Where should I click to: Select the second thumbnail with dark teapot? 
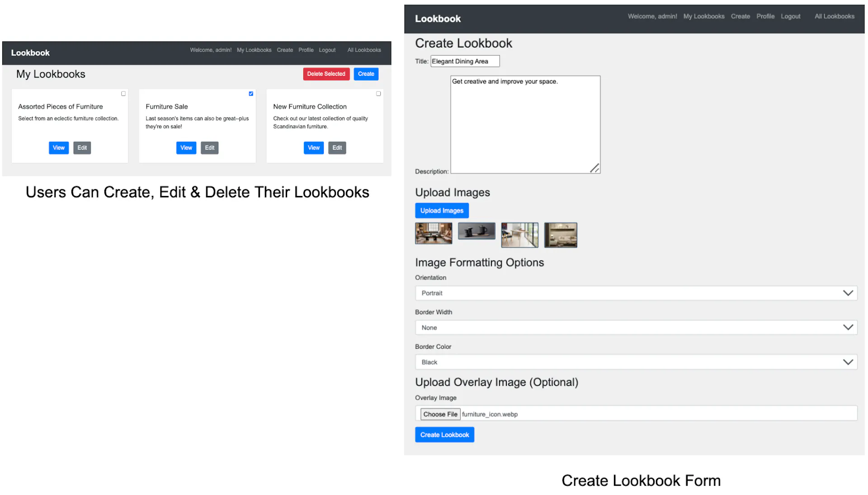click(476, 231)
